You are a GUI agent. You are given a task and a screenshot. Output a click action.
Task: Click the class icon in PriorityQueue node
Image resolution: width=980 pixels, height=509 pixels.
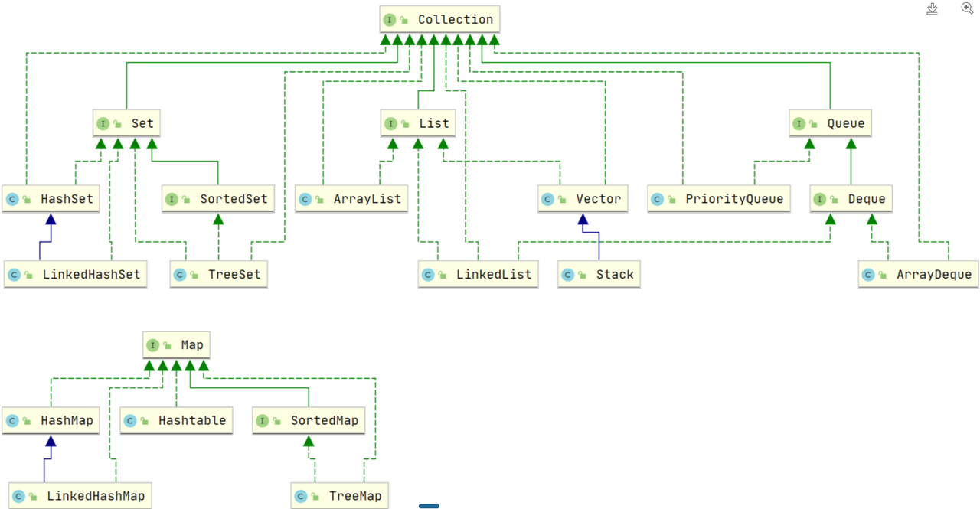657,199
